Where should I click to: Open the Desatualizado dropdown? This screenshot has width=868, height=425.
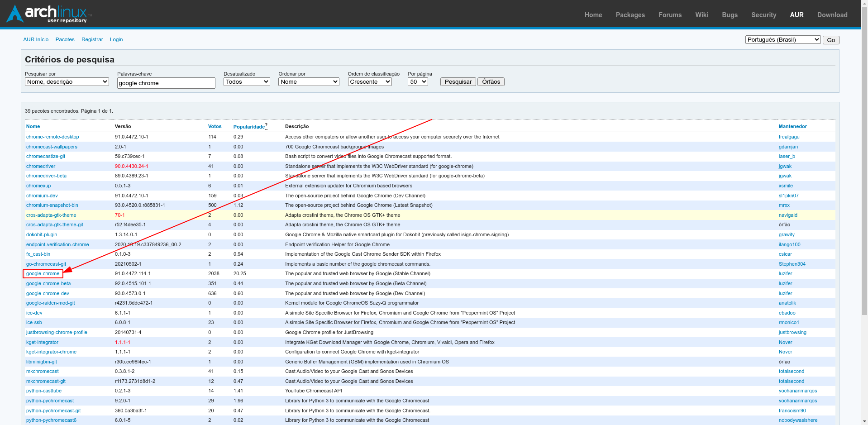pos(247,82)
